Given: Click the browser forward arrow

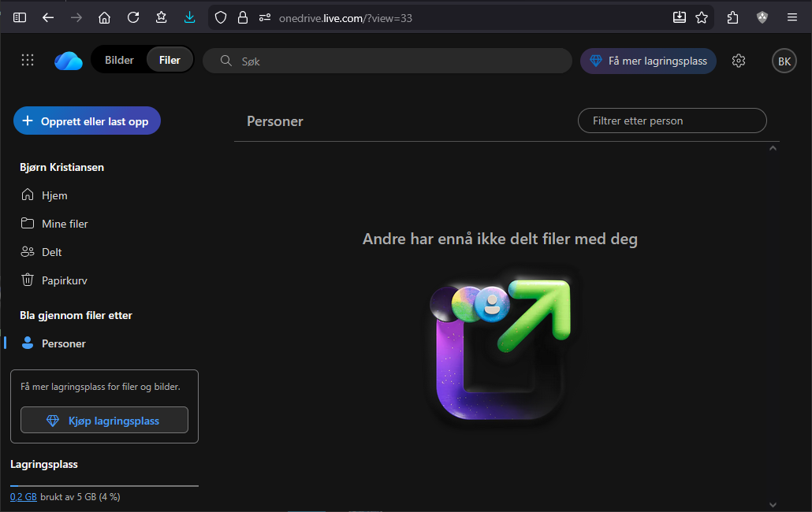Looking at the screenshot, I should click(76, 17).
